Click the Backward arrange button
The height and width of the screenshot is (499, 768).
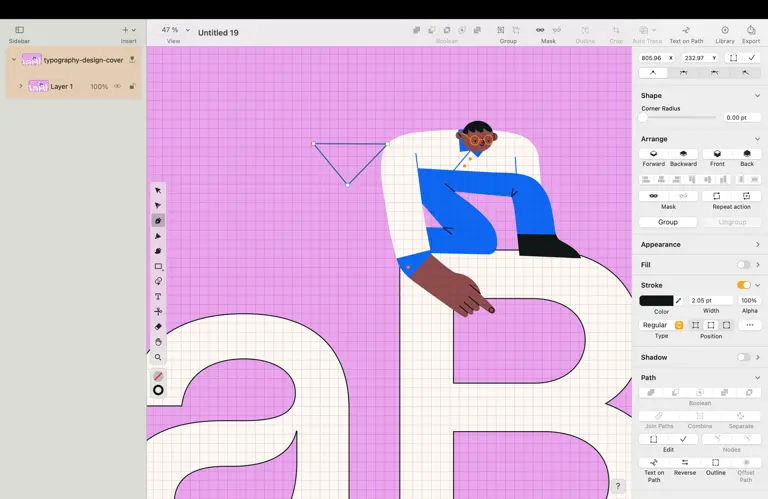(683, 154)
